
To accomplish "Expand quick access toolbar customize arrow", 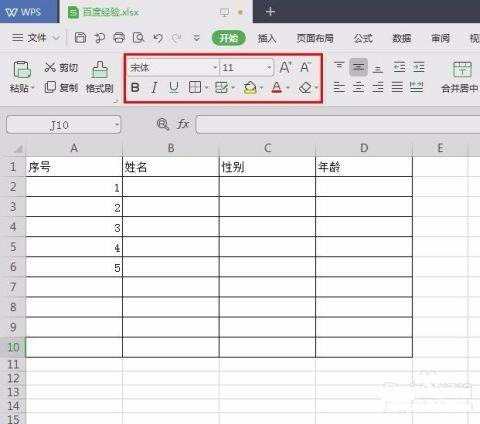I will [197, 38].
